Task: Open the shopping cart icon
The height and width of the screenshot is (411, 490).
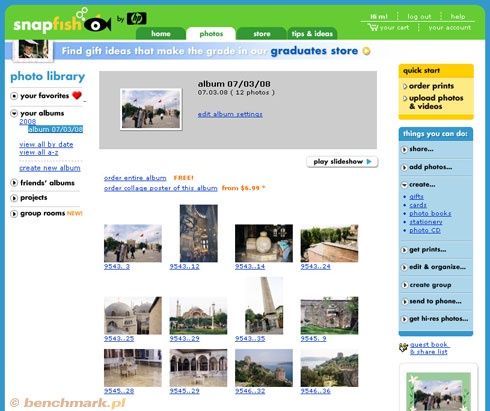Action: [x=373, y=27]
